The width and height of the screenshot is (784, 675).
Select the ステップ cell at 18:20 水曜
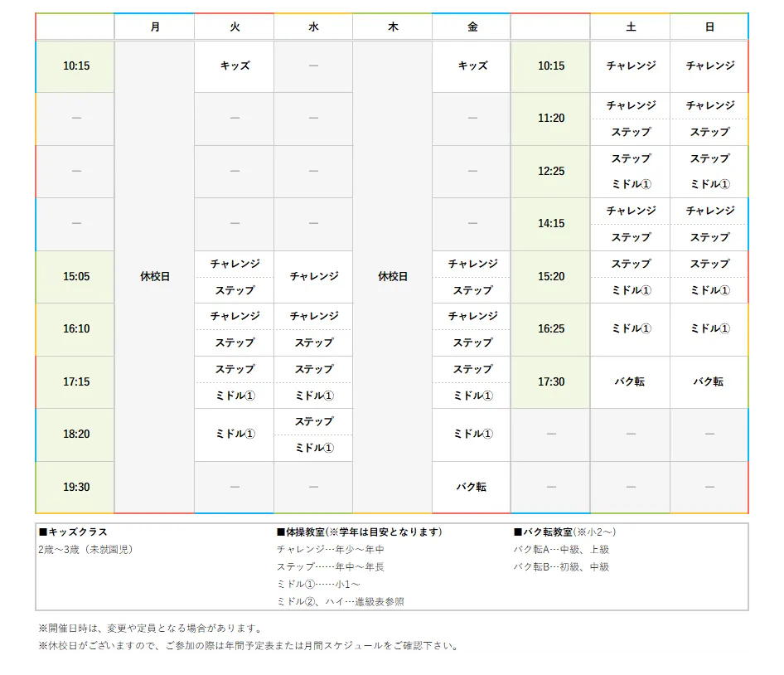point(313,421)
